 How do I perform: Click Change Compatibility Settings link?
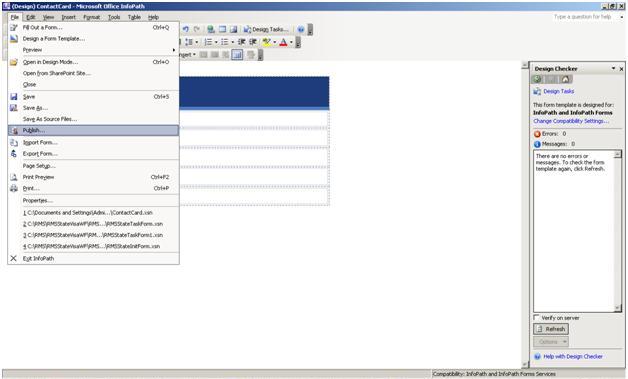571,121
